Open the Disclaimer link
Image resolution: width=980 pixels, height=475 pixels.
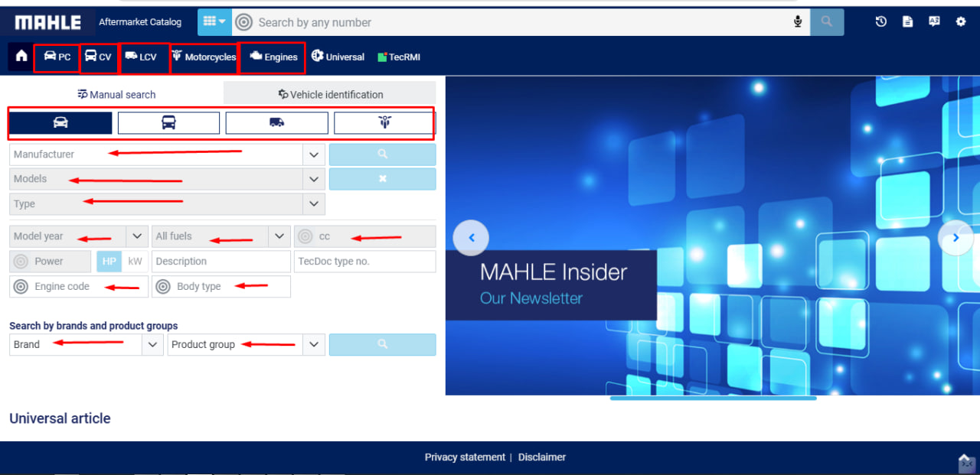[542, 457]
